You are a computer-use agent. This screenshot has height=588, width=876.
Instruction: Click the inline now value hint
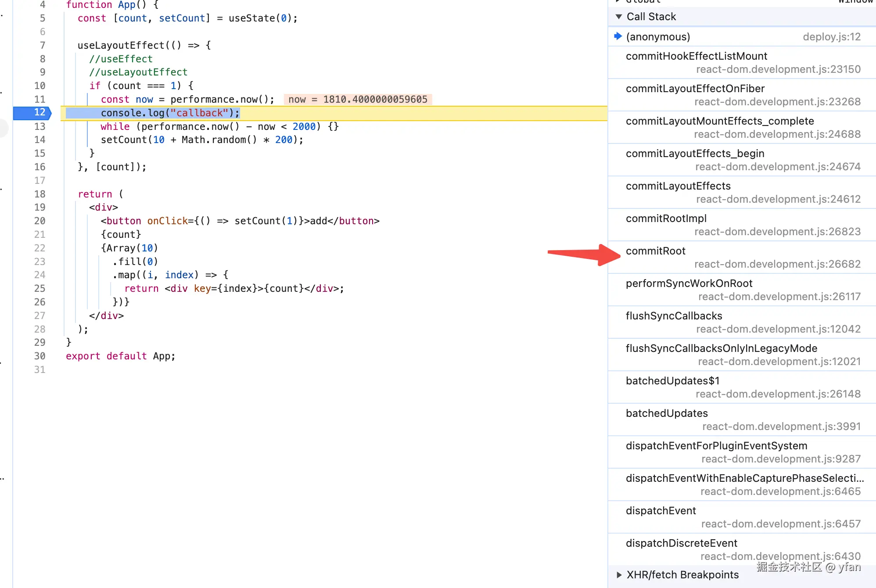click(357, 100)
